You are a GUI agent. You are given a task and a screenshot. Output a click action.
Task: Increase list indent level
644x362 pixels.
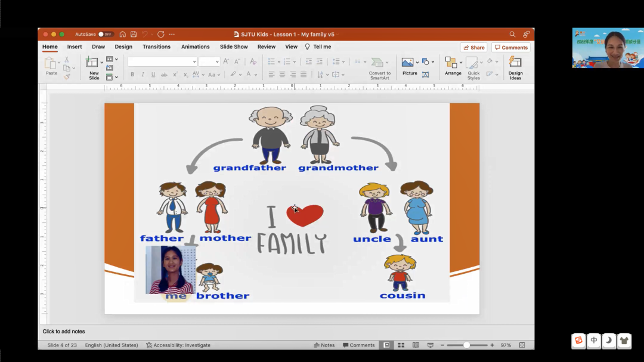(319, 61)
